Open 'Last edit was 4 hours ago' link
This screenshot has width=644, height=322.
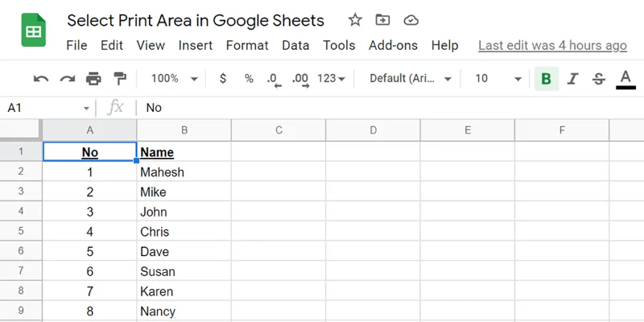coord(552,46)
